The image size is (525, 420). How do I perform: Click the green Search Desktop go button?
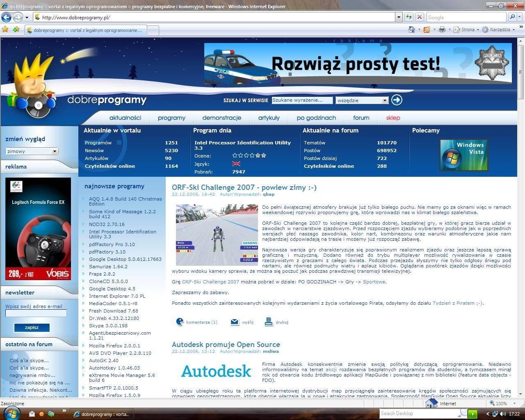472,413
